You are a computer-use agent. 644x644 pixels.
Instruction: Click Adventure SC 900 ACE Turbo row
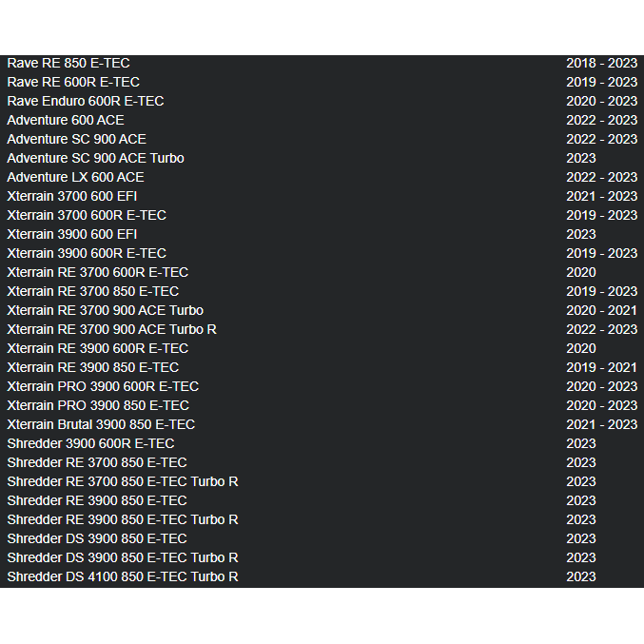(322, 158)
